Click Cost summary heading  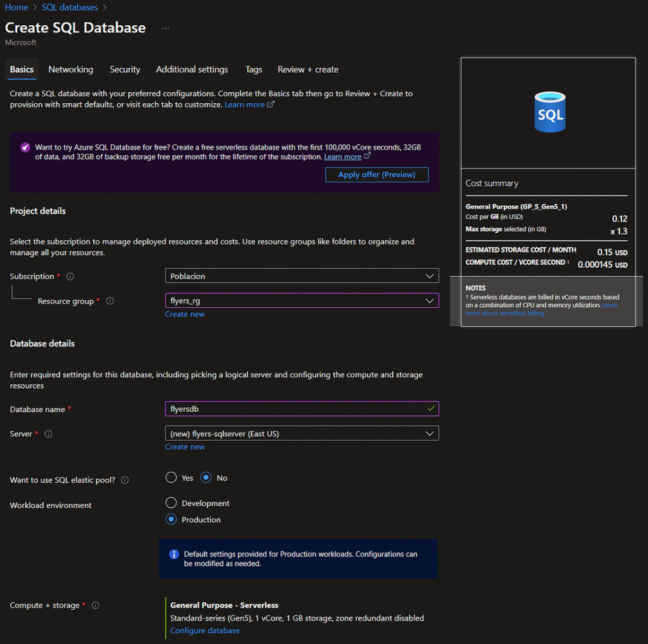492,183
